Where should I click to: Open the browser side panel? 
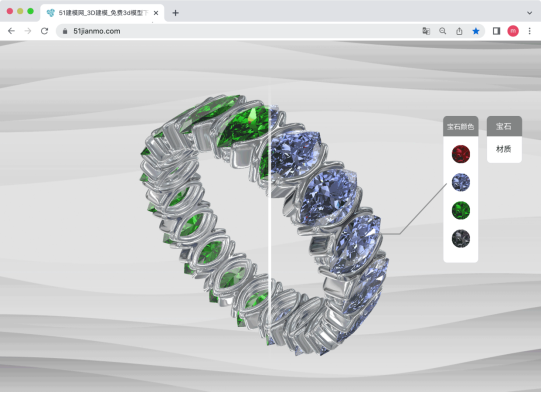[496, 31]
